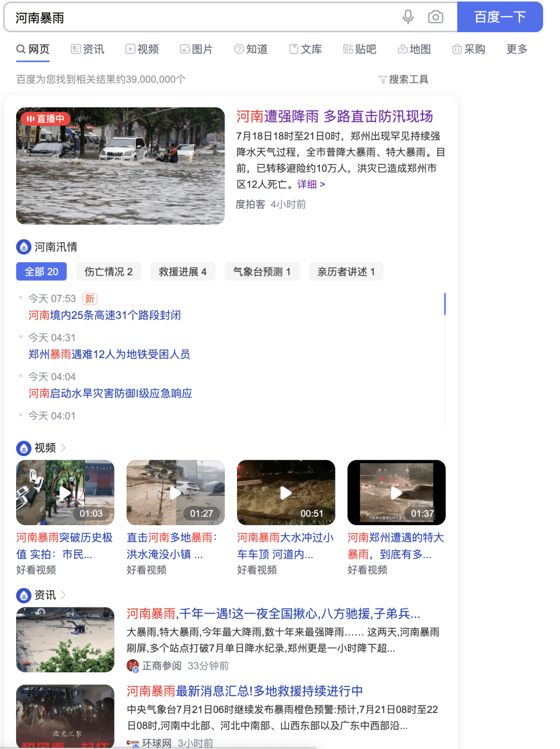
Task: Click 好看视频 under the 01:27 video
Action: 146,570
